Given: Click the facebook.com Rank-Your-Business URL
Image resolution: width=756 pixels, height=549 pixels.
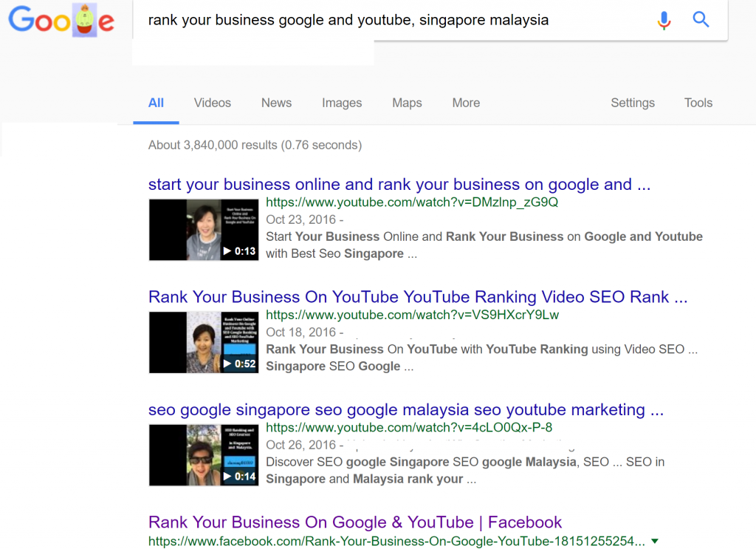Looking at the screenshot, I should [396, 542].
